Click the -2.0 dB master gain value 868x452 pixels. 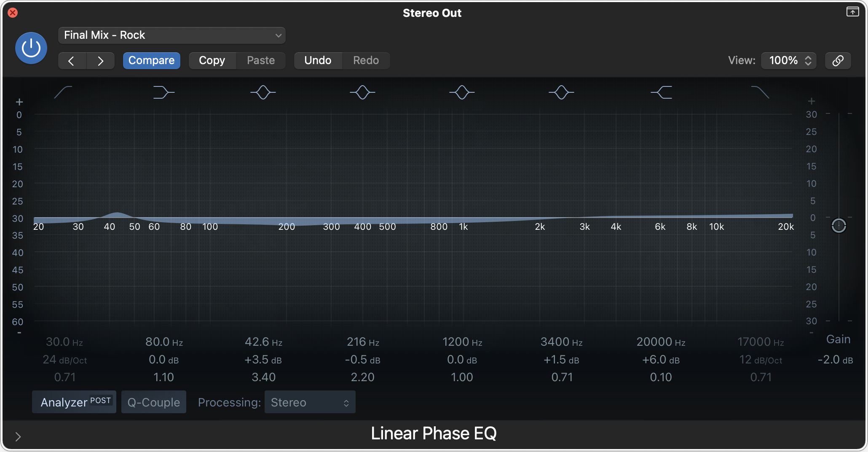(835, 360)
